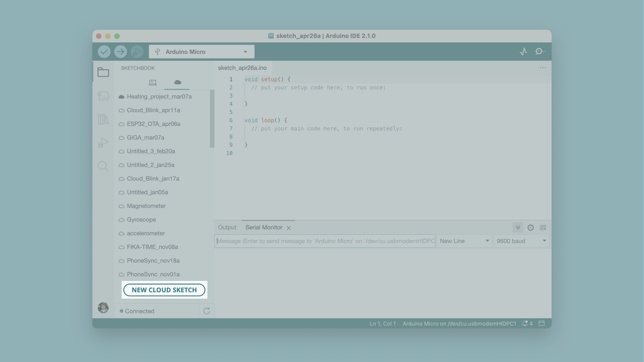Click the Upload arrow button
The image size is (644, 362).
click(x=120, y=52)
